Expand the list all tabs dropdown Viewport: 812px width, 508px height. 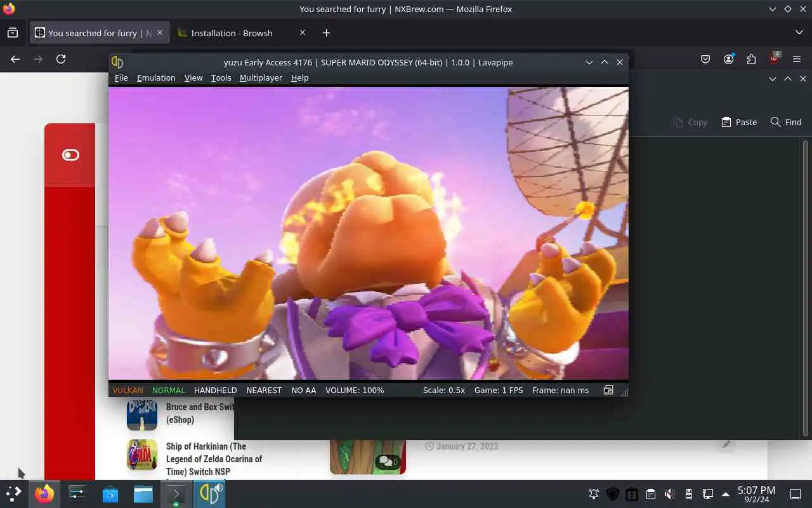pyautogui.click(x=799, y=32)
